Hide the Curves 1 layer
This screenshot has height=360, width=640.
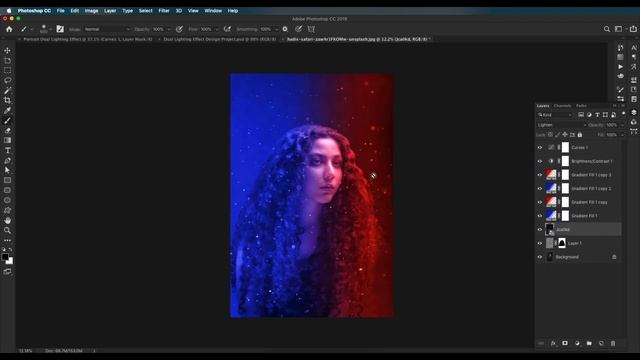tap(540, 147)
